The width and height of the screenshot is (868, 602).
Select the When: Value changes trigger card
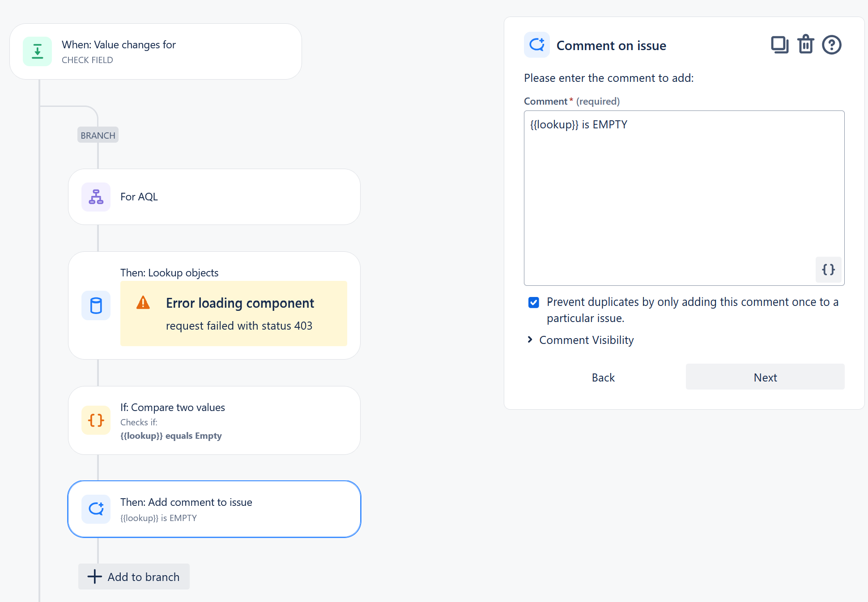pos(156,51)
